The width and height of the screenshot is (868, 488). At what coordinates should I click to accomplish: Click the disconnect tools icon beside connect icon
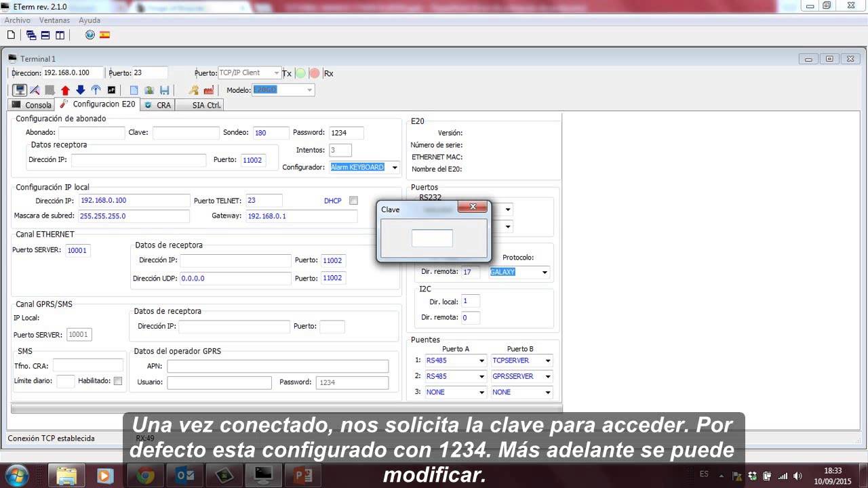[x=35, y=90]
